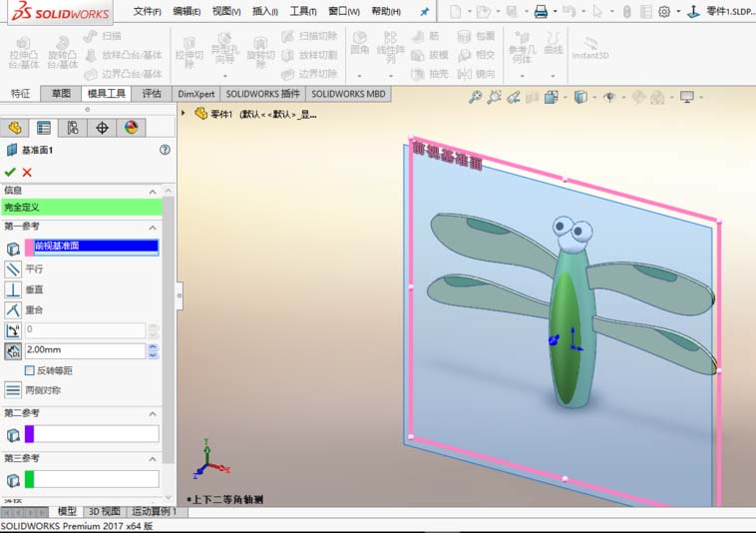
Task: Switch to the 草图 ribbon tab
Action: pos(61,93)
